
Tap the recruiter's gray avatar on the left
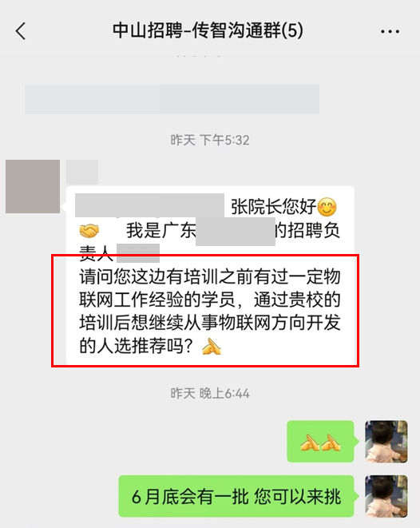(33, 186)
